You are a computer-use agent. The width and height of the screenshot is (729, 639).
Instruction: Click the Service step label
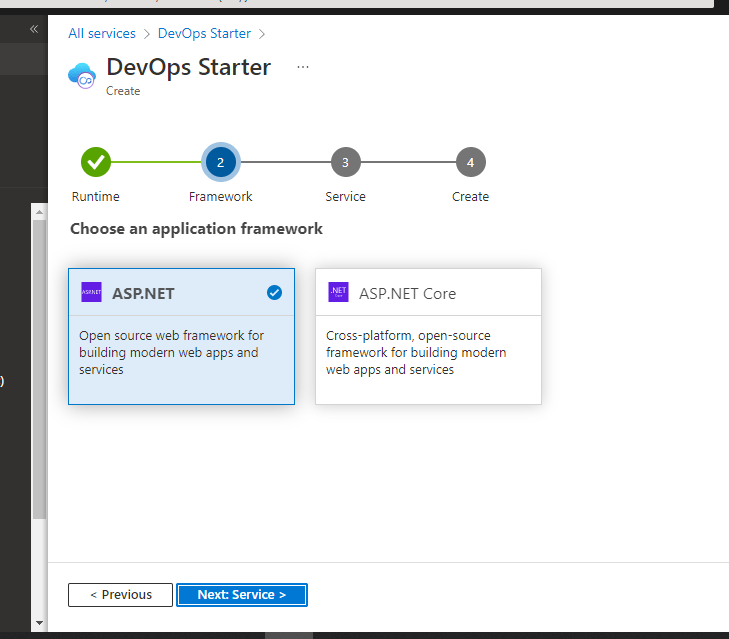(345, 197)
